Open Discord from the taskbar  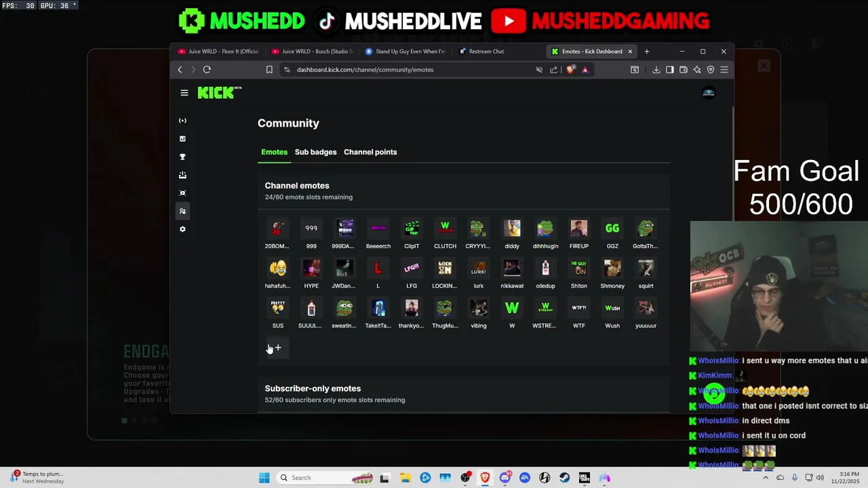(505, 478)
